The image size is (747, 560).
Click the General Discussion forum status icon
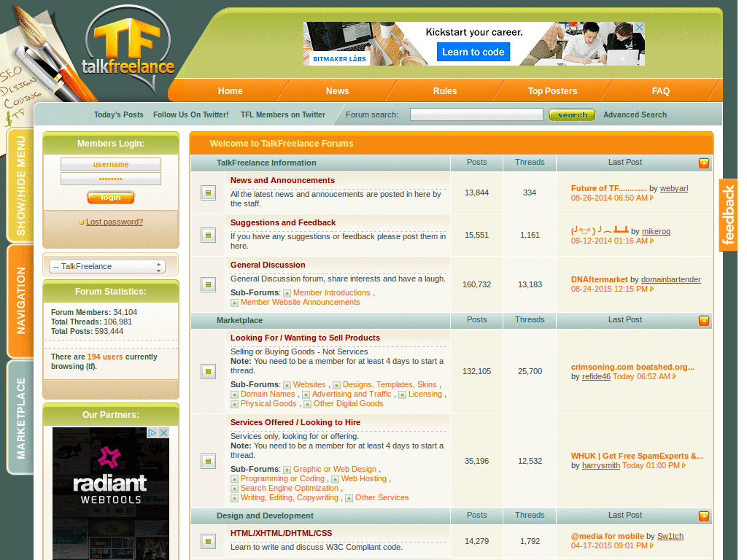click(208, 285)
